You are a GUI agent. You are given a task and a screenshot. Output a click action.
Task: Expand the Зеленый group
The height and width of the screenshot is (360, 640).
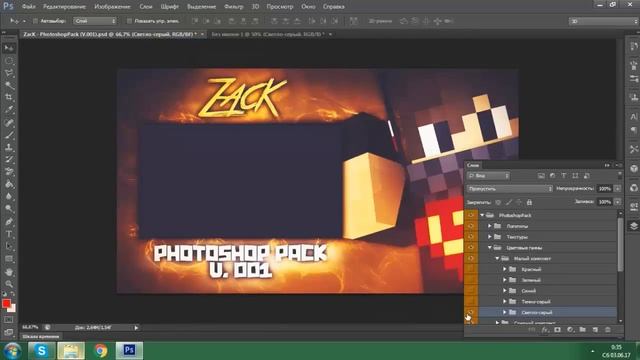(x=504, y=280)
